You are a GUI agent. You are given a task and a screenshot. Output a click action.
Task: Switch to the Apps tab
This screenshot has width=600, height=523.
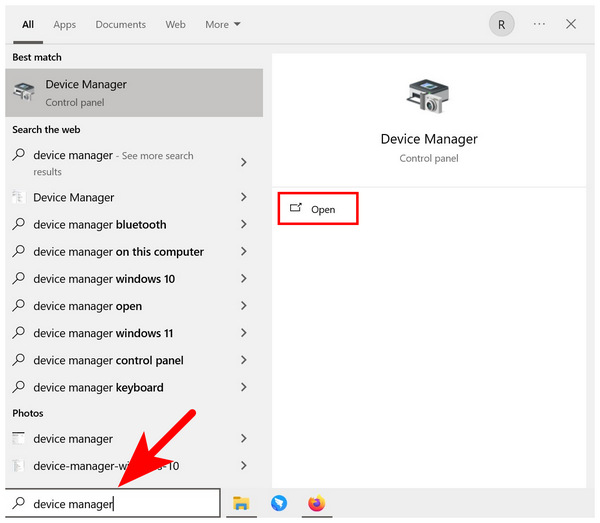pos(65,24)
